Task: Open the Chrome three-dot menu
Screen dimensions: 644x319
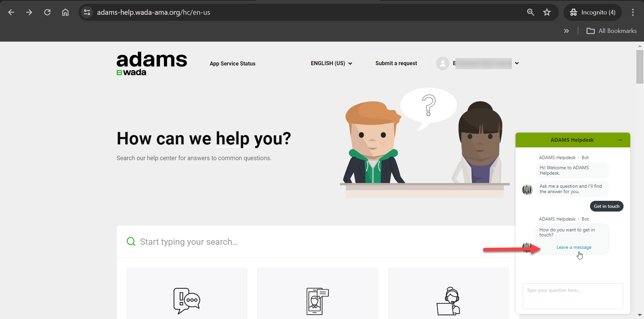Action: pyautogui.click(x=633, y=12)
